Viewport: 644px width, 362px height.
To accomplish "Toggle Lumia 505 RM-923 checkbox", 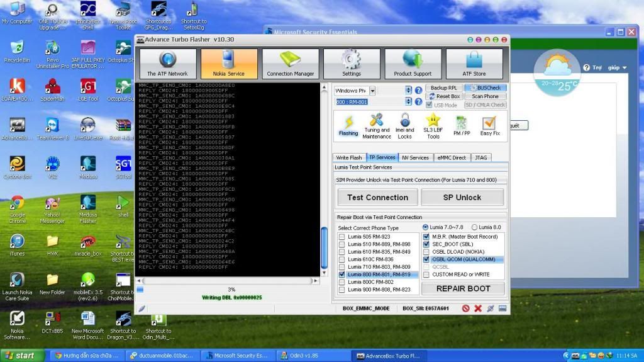I will click(341, 237).
